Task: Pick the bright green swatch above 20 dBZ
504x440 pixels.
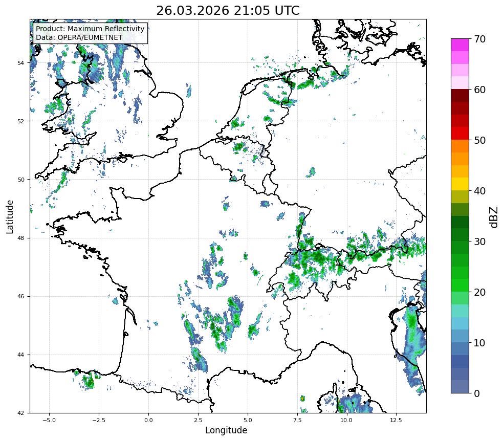Action: [x=460, y=285]
